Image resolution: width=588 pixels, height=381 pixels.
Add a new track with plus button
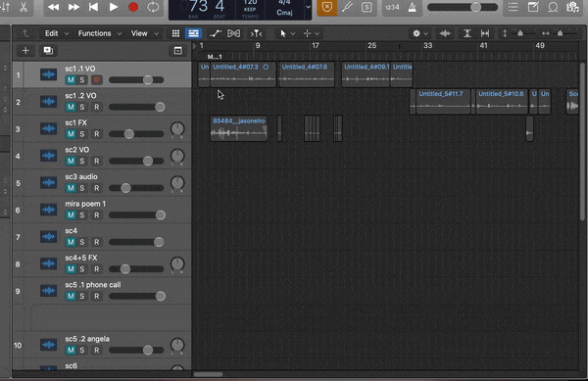click(x=25, y=51)
